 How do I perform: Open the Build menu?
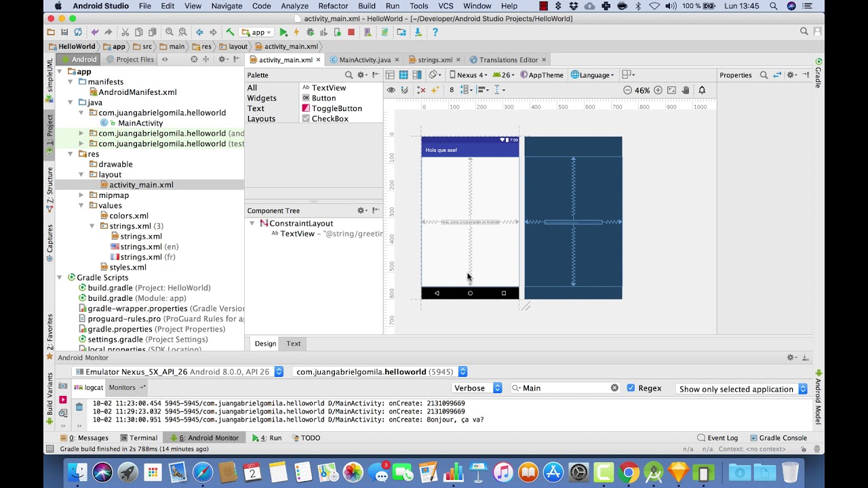click(x=367, y=6)
